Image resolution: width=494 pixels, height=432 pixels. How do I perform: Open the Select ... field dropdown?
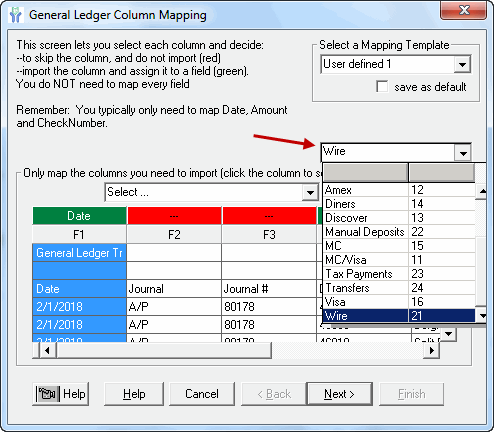(310, 193)
